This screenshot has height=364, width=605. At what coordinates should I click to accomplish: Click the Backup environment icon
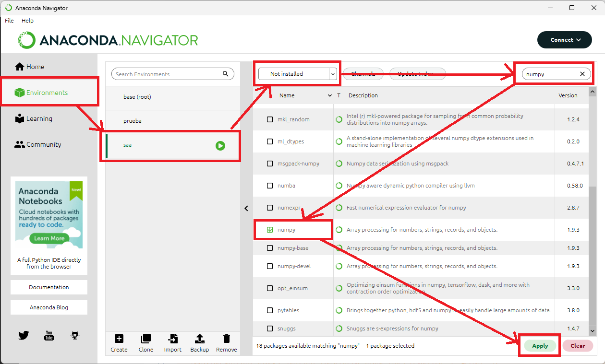(200, 339)
